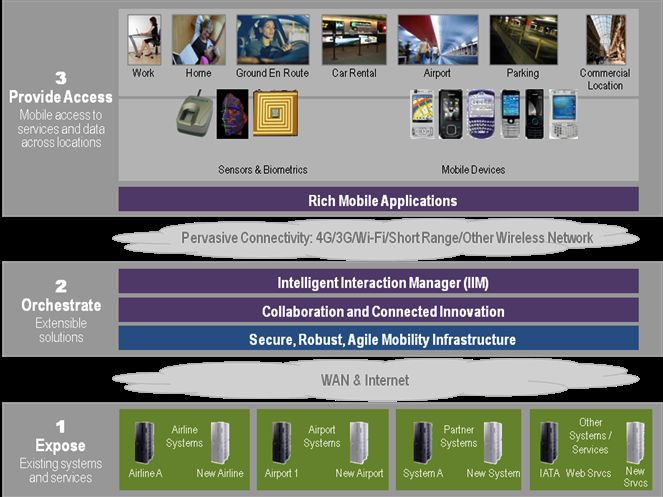Select the white server above New Airport
The height and width of the screenshot is (497, 663).
[359, 442]
